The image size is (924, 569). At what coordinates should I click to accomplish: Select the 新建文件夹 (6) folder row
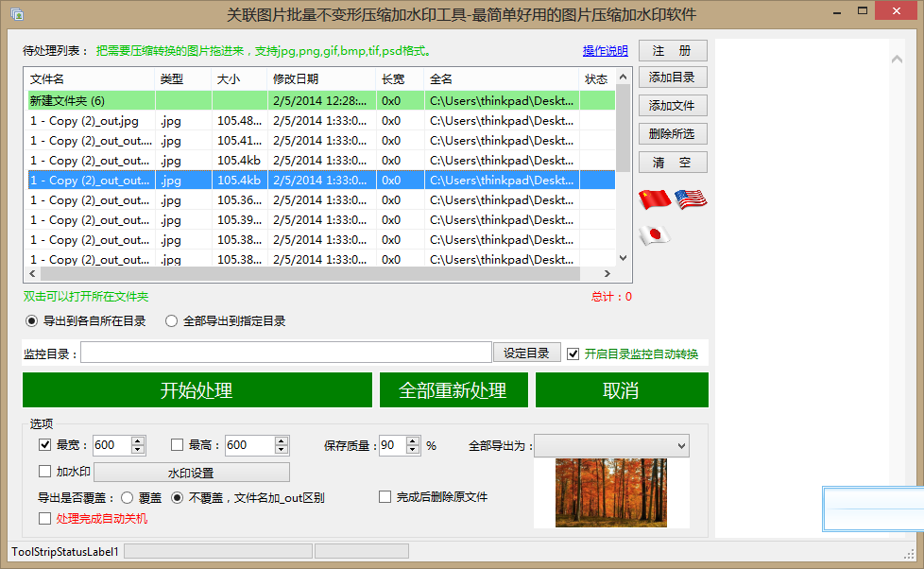tap(321, 101)
